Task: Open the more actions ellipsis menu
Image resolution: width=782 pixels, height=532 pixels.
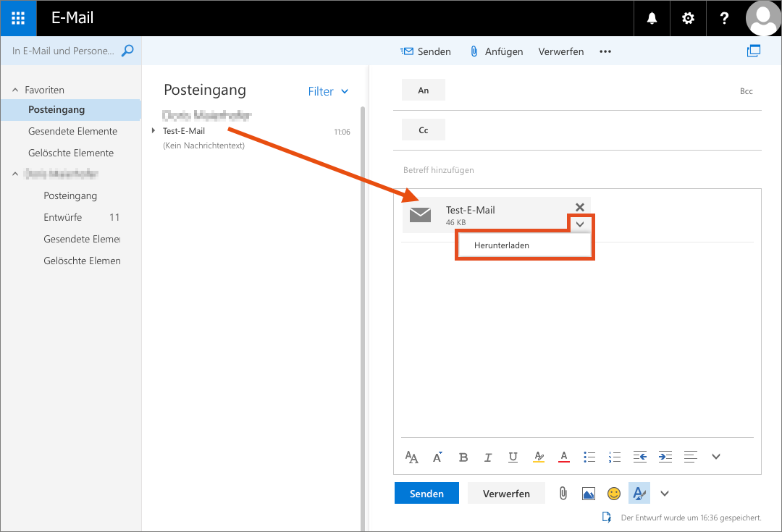Action: click(x=605, y=51)
